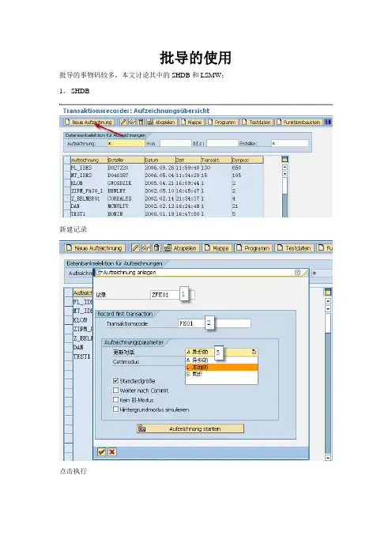Click red X cancel icon in dialog

111,451
